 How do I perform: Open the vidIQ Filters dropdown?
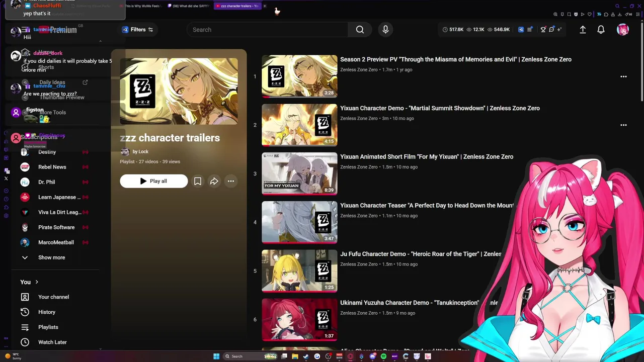pos(137,30)
